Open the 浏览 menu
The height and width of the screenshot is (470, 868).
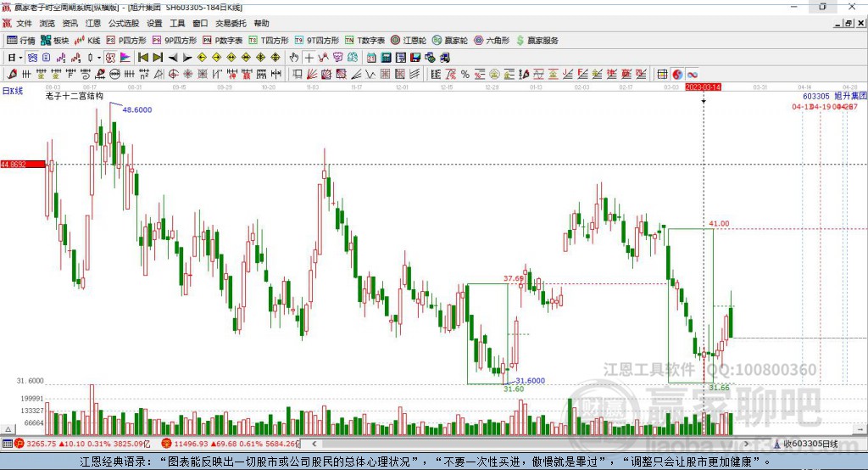coord(47,23)
